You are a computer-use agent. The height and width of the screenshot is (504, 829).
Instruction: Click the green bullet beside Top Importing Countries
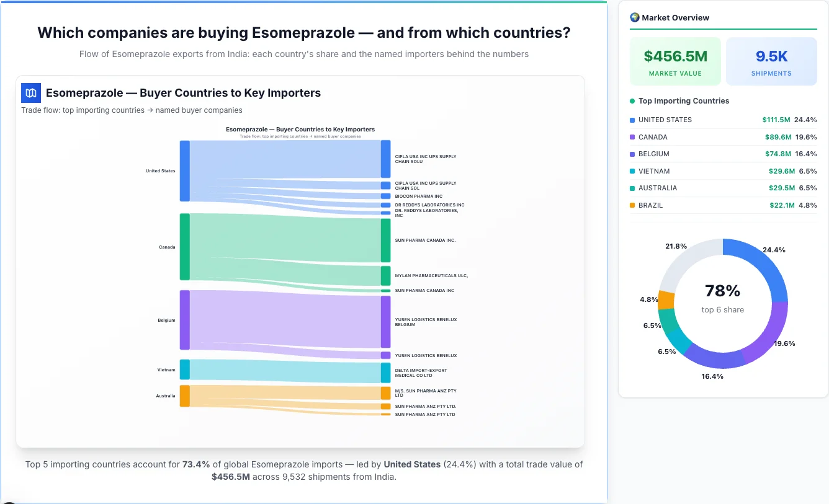(x=631, y=100)
